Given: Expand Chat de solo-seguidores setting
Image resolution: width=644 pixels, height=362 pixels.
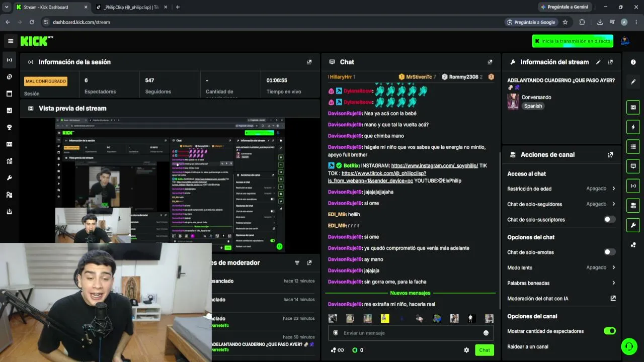Looking at the screenshot, I should (x=561, y=204).
